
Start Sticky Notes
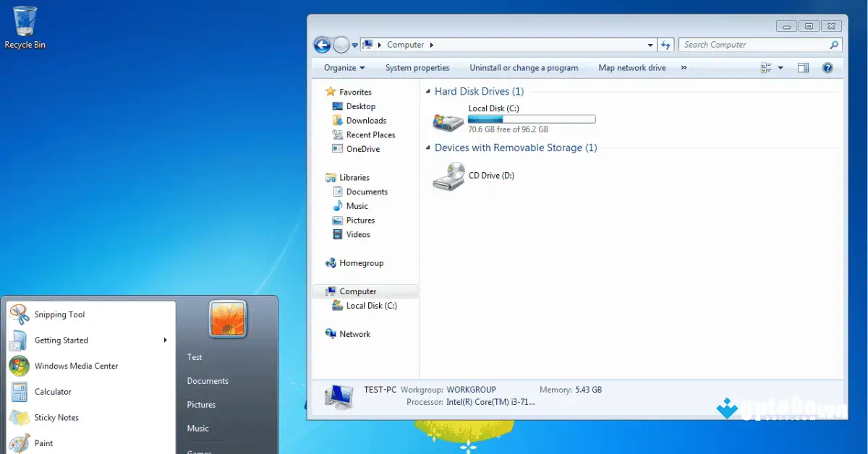[56, 417]
